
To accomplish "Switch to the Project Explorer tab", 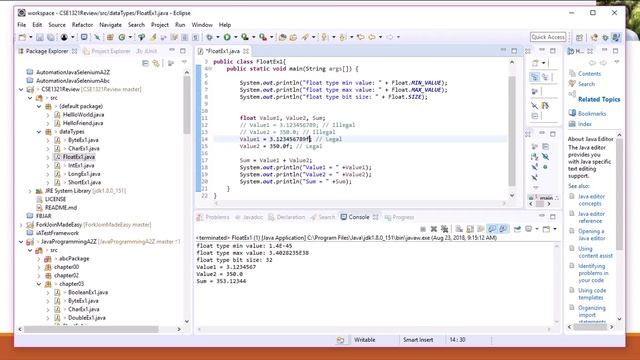I will pos(107,51).
